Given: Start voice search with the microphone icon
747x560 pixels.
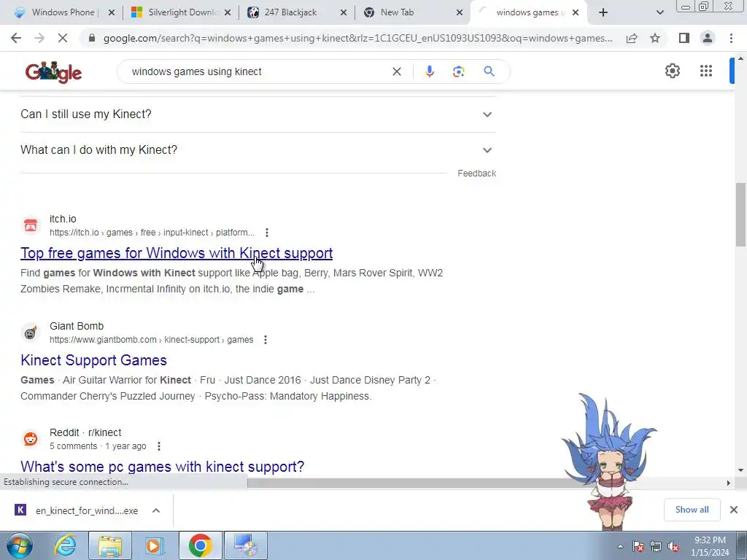Looking at the screenshot, I should [429, 71].
